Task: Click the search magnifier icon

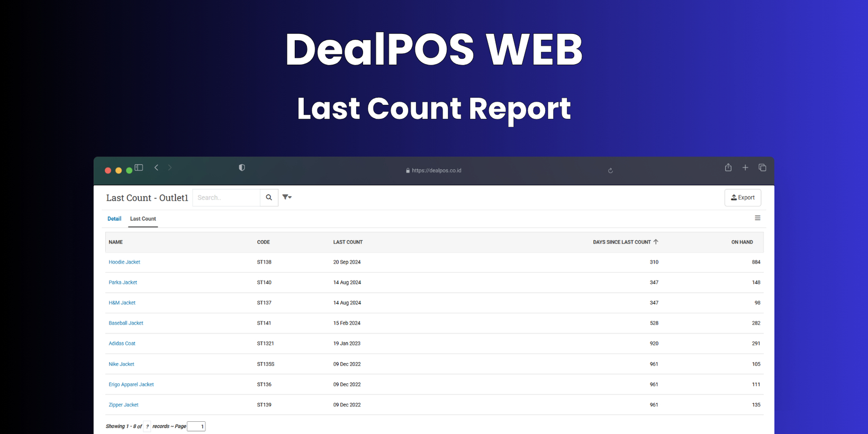Action: [269, 197]
